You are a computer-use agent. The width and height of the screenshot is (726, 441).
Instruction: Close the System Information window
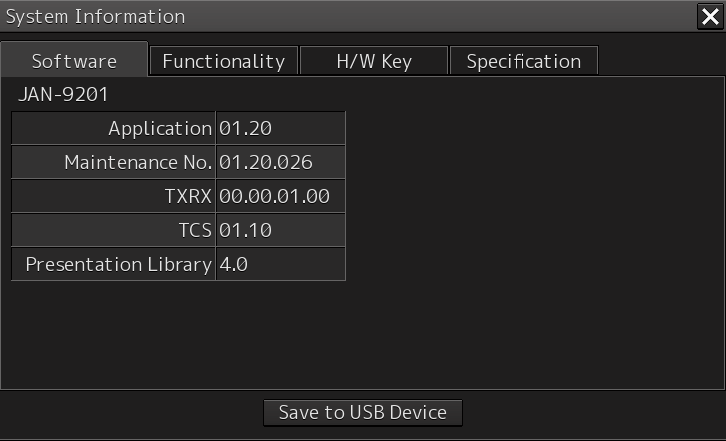[x=709, y=16]
